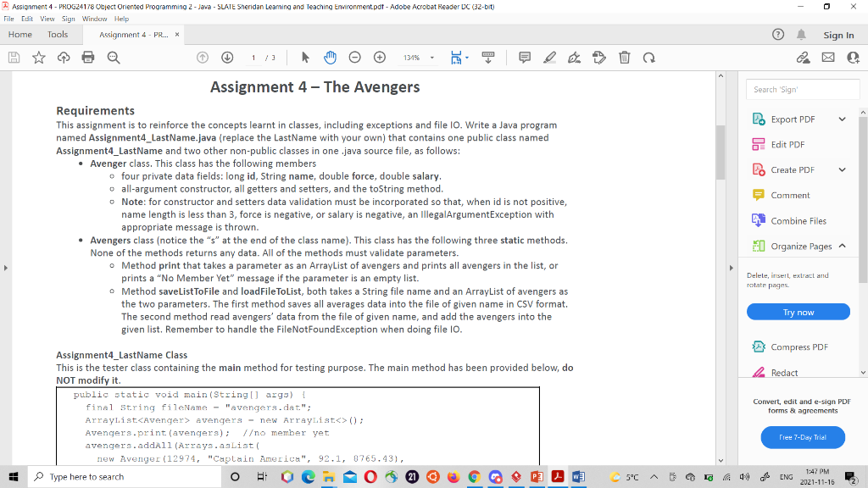
Task: Click the Search 'Sign' tools field
Action: 803,89
